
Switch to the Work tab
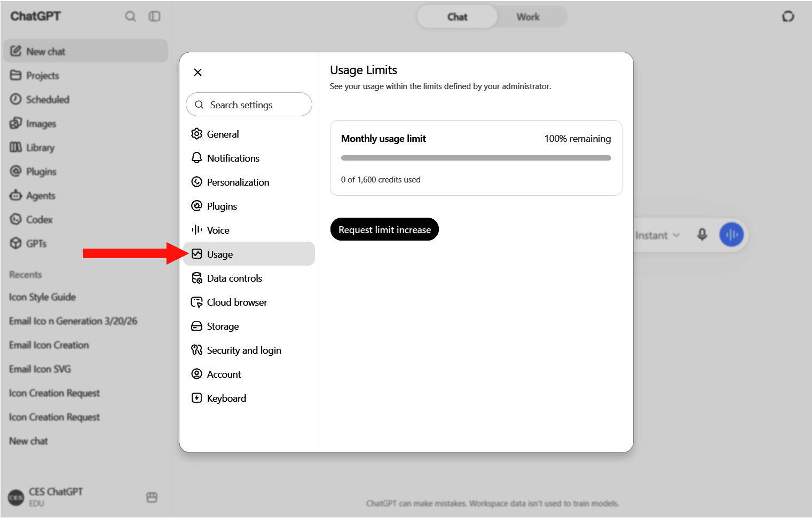click(528, 17)
